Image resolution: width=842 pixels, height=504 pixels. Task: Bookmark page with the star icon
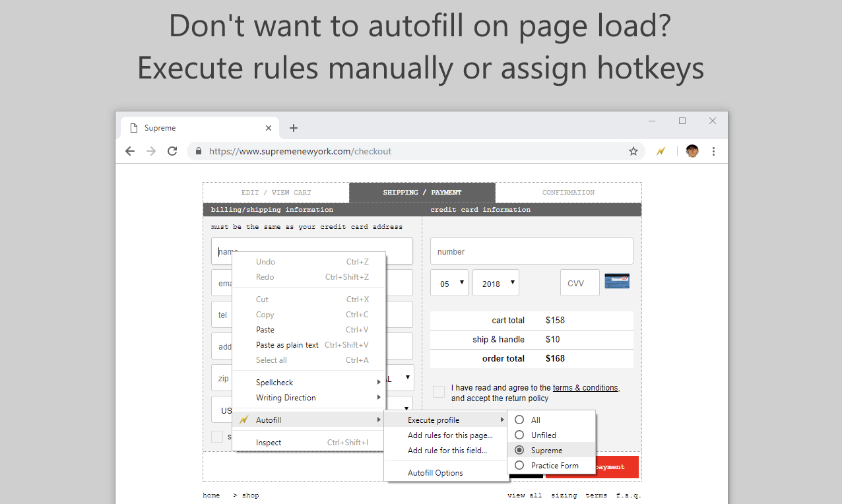pos(633,151)
